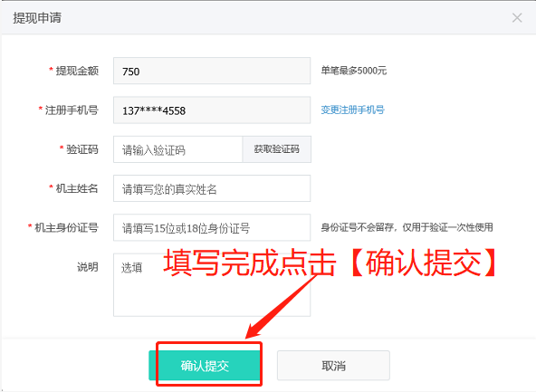Click the 身份证号不会留存 notice text
This screenshot has height=392, width=536.
[x=407, y=227]
